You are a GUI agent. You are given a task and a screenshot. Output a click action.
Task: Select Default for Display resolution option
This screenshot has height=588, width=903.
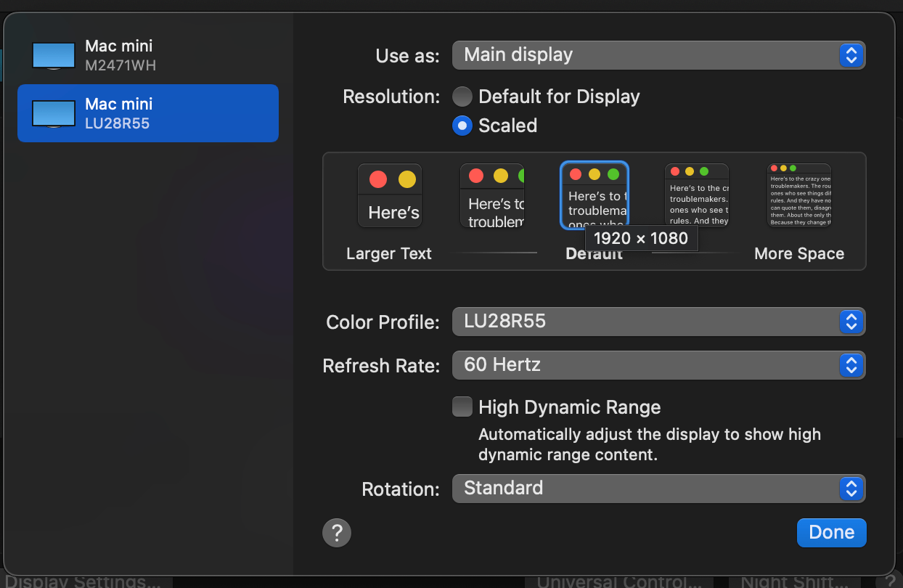tap(462, 96)
